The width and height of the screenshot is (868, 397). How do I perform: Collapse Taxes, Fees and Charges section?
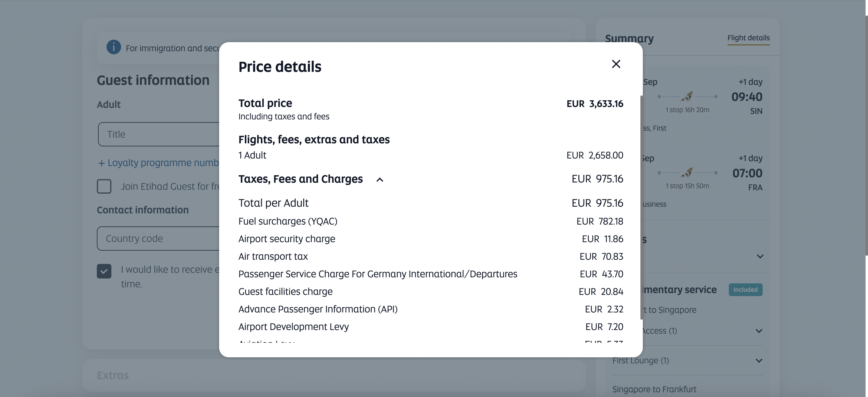click(380, 179)
